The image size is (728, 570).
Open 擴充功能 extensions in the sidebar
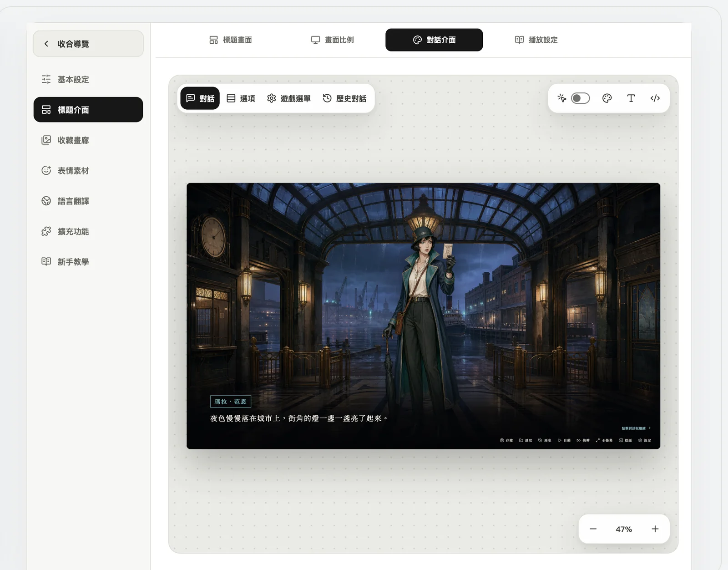(x=88, y=231)
